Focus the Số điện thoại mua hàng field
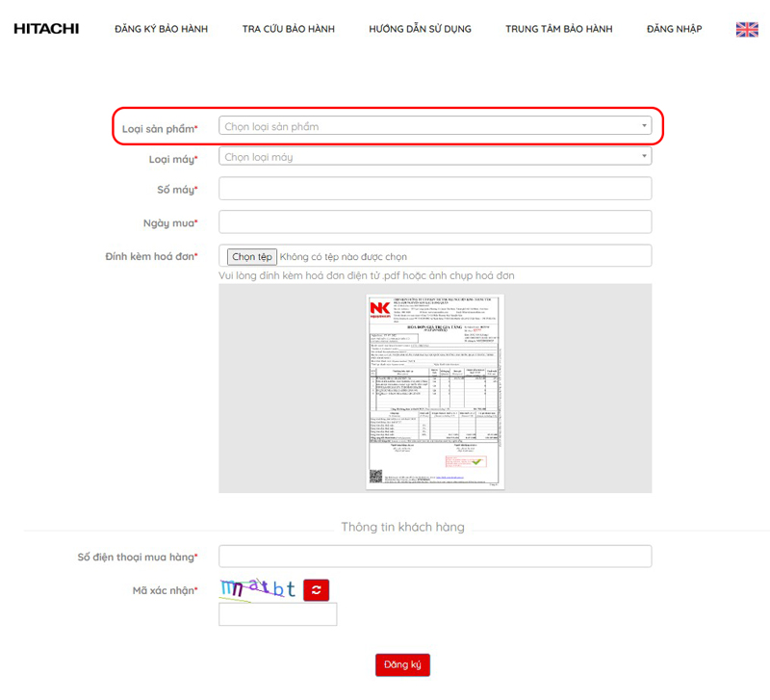 [x=435, y=557]
